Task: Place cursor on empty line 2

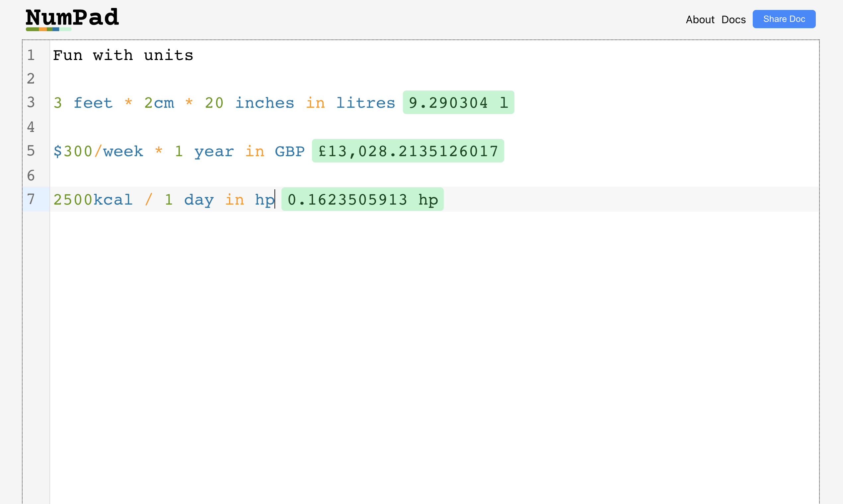Action: click(x=434, y=79)
